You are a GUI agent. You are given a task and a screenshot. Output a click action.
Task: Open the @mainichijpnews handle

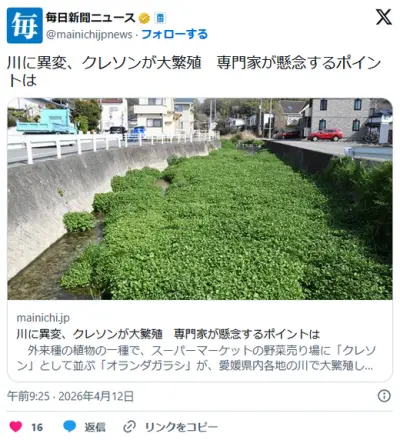(89, 34)
